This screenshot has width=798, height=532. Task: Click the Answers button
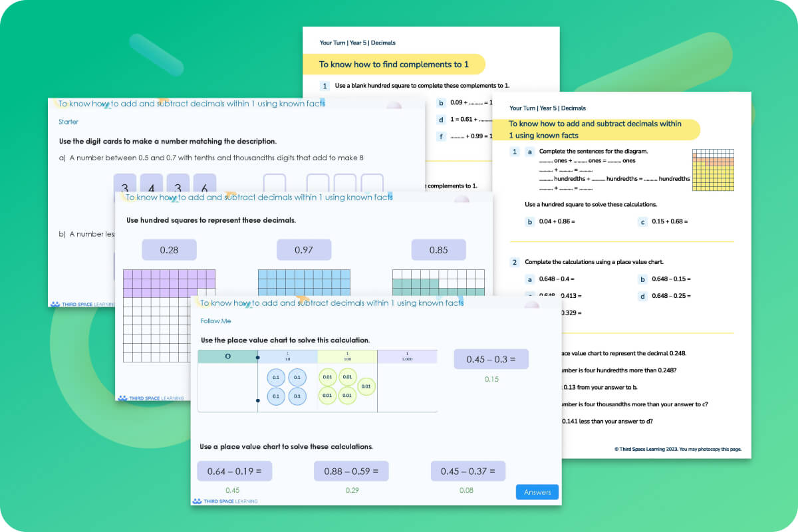537,492
